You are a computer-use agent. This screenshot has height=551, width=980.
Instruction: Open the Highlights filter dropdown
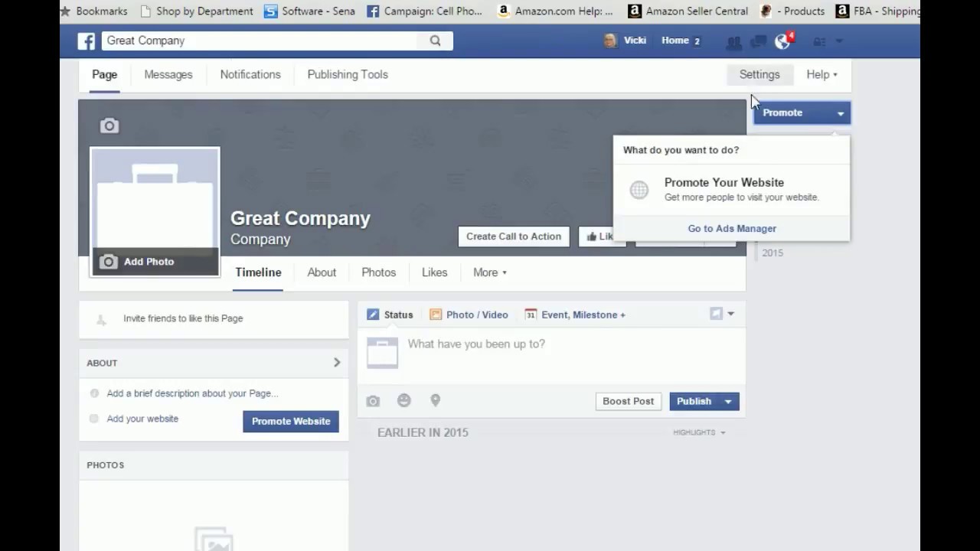click(x=699, y=432)
